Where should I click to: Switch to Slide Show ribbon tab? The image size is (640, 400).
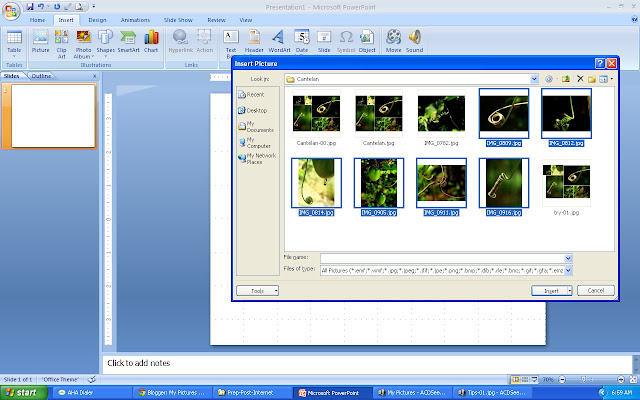[178, 20]
